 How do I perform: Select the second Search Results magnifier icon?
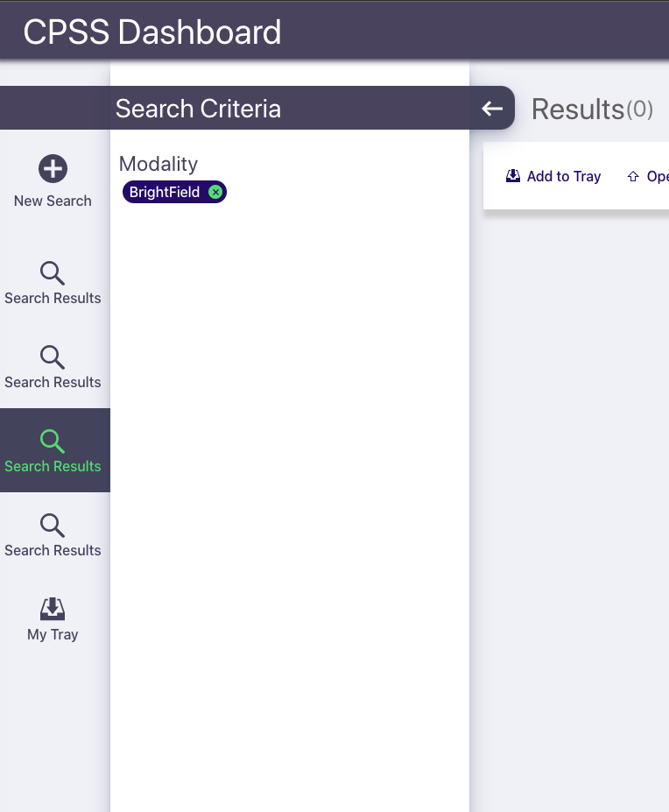pos(53,357)
